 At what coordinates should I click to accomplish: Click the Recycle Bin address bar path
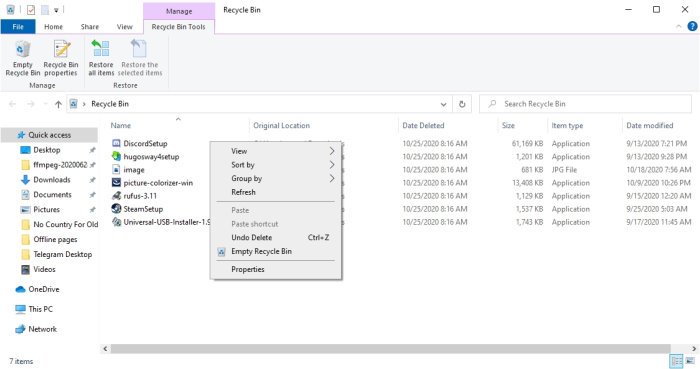pos(110,104)
